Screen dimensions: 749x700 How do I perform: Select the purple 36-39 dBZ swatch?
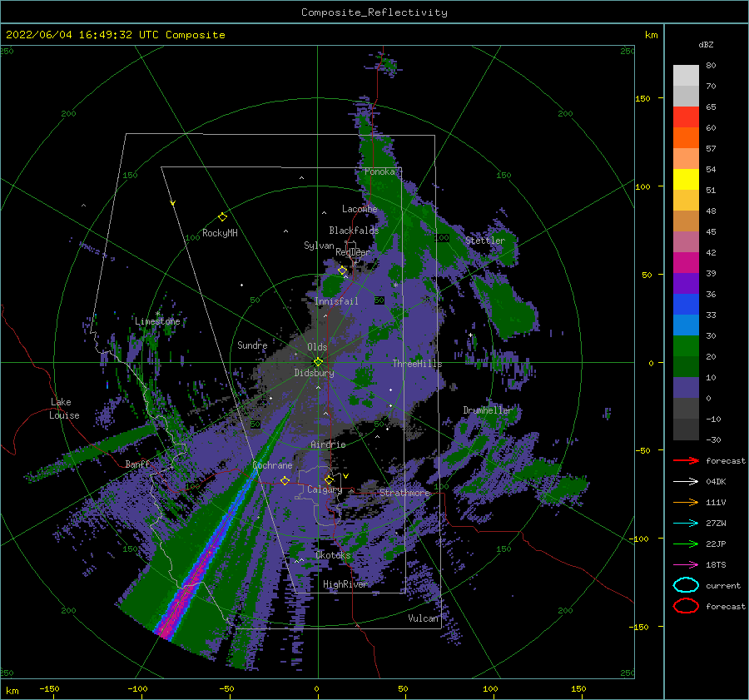tap(686, 284)
